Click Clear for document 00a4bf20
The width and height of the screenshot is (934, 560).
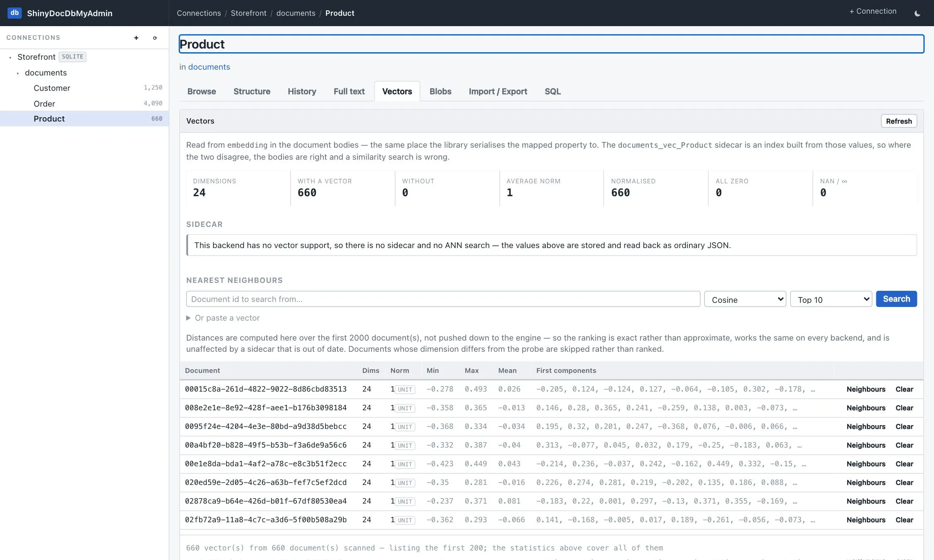[904, 445]
